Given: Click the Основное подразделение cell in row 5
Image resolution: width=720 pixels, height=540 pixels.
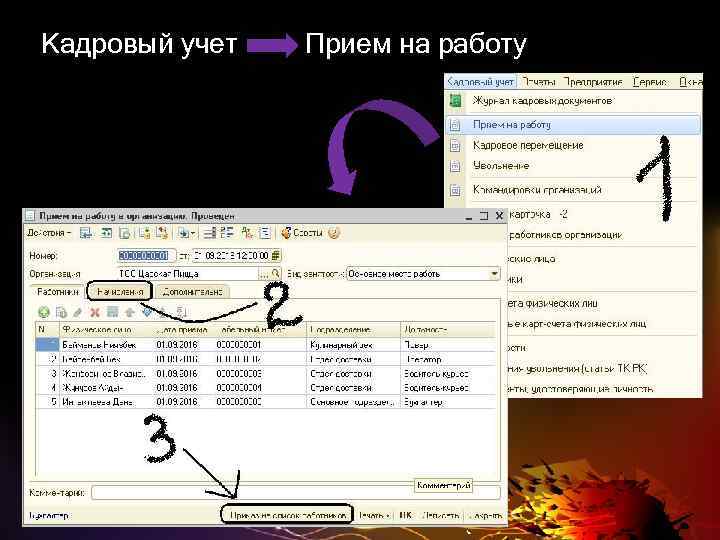Looking at the screenshot, I should point(353,402).
